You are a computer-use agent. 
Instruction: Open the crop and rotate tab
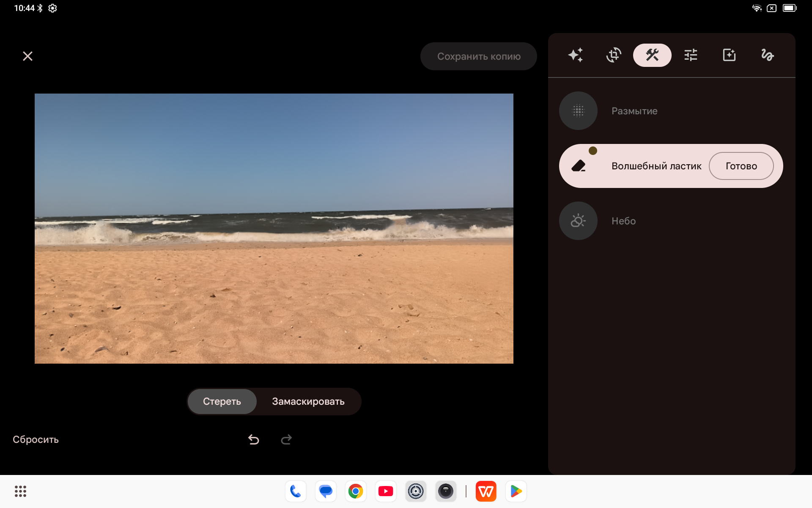pos(614,55)
